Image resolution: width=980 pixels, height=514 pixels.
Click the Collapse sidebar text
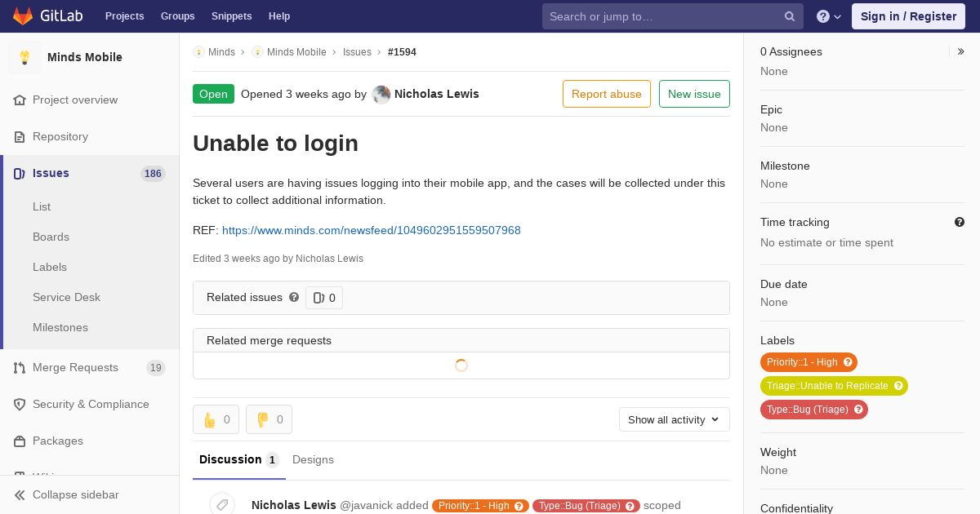76,494
